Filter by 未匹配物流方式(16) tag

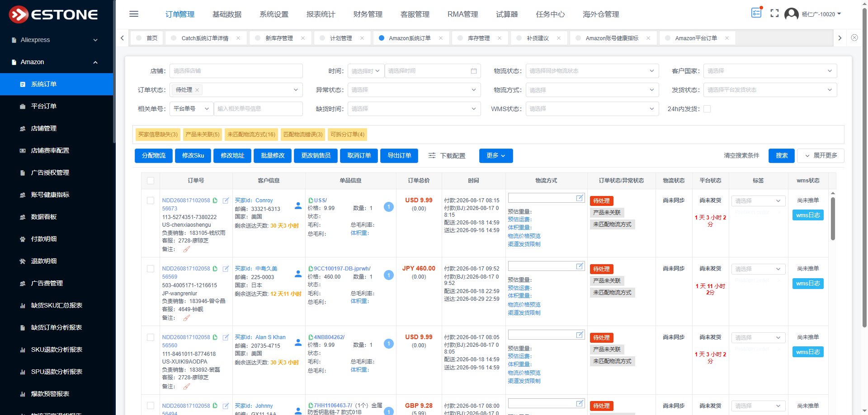[251, 135]
